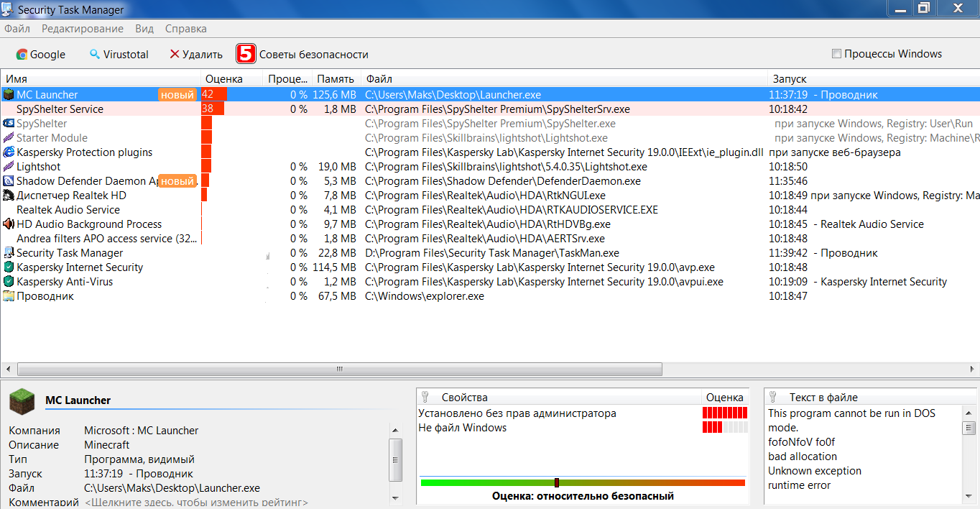
Task: Click the SpyShelter row icon
Action: coord(9,123)
